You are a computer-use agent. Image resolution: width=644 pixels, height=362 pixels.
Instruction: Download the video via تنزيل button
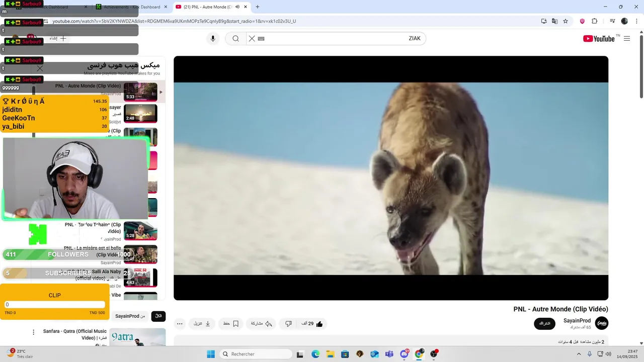(x=202, y=324)
